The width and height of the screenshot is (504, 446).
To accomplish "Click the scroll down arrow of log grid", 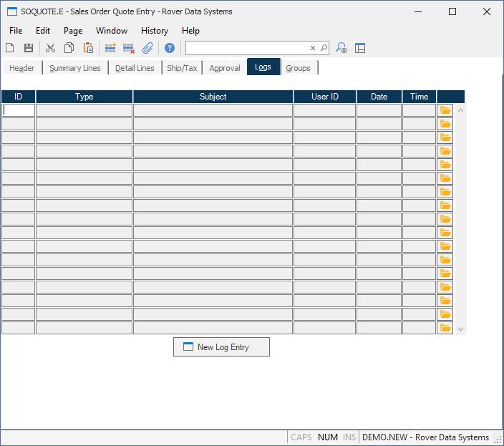I will coord(460,329).
